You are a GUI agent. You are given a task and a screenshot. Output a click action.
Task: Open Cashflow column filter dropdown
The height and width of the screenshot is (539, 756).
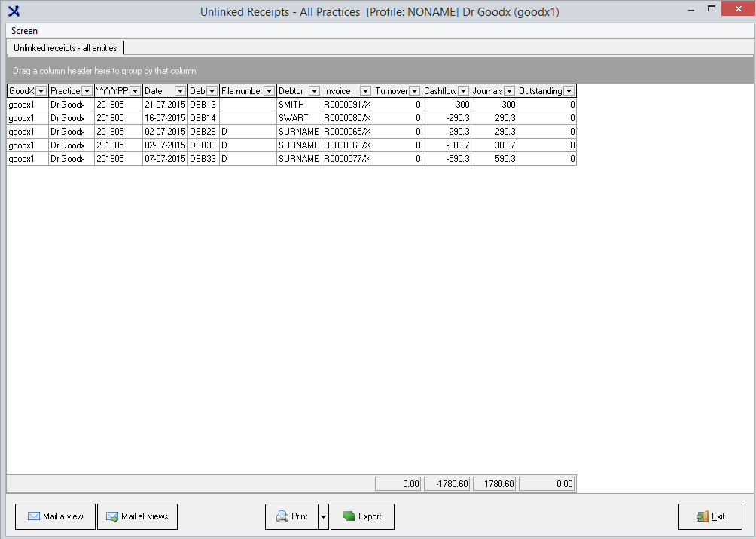click(x=463, y=90)
